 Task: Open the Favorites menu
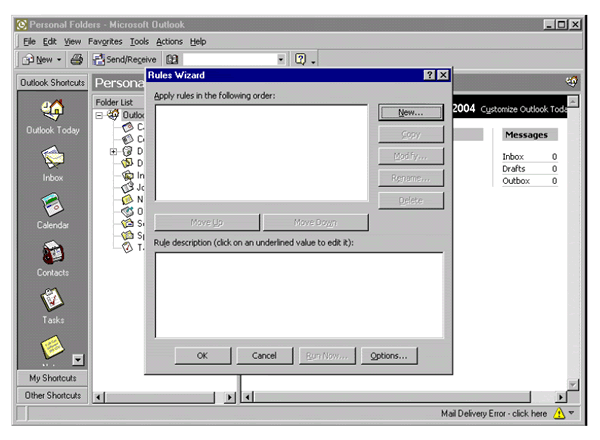click(x=105, y=41)
